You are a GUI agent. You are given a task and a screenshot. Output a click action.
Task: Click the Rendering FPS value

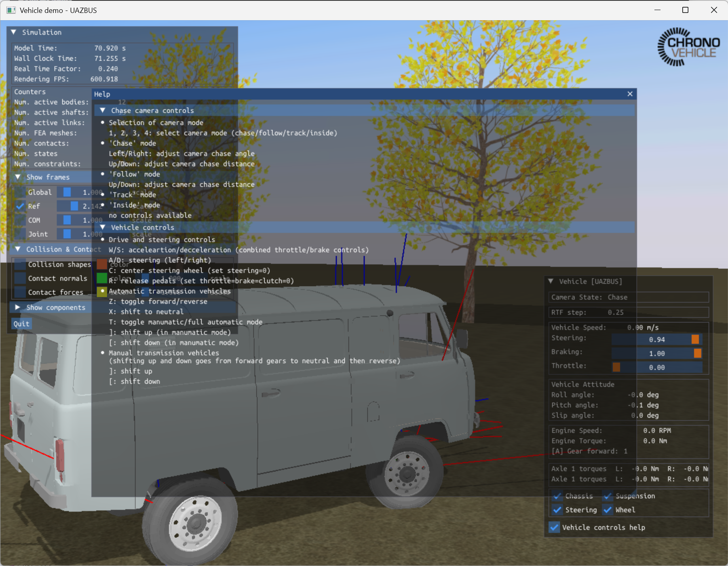pos(104,79)
